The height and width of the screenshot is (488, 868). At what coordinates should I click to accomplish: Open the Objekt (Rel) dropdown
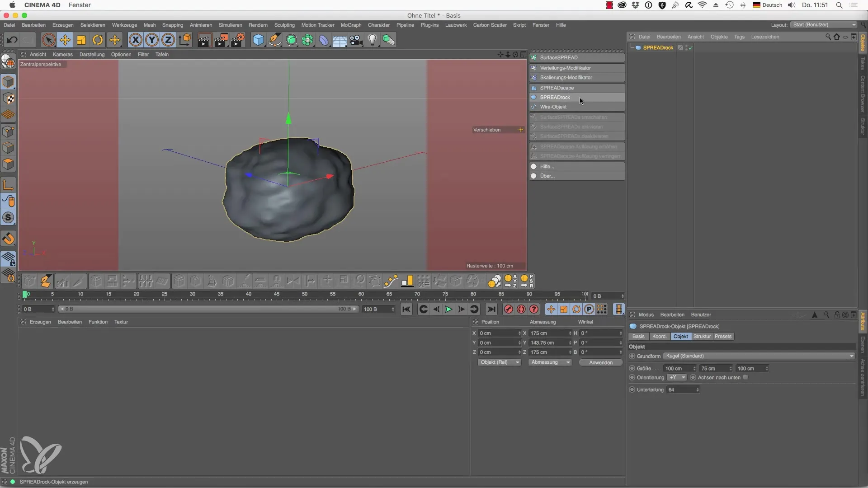[500, 362]
